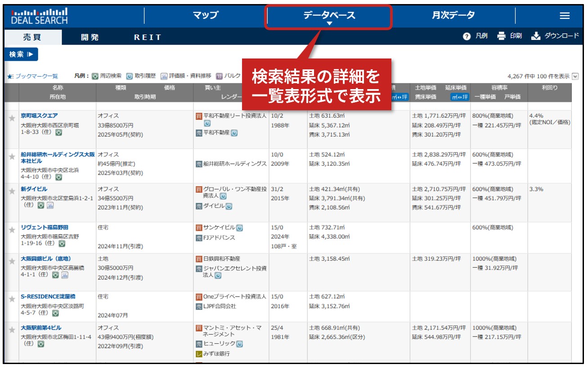Screen dimensions: 588x369
Task: Click buyer Oneプライベート投資法人
Action: point(235,297)
